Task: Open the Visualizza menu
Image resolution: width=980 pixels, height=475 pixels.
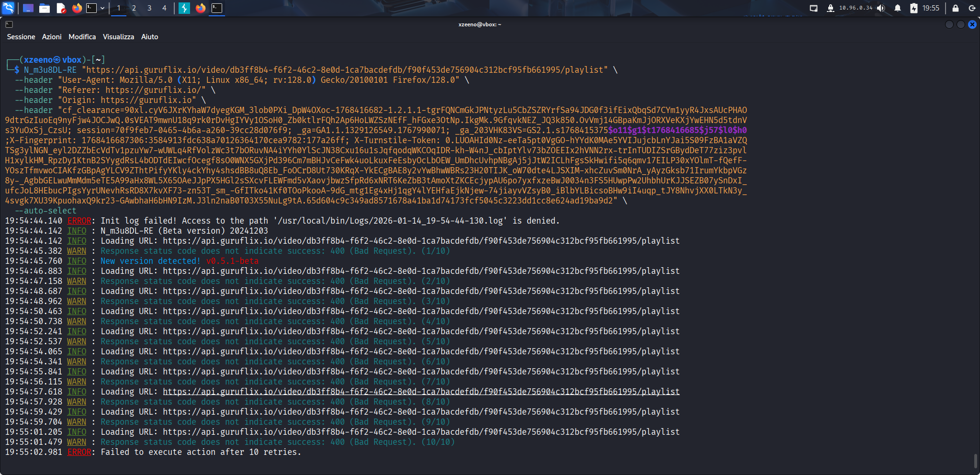Action: tap(118, 37)
